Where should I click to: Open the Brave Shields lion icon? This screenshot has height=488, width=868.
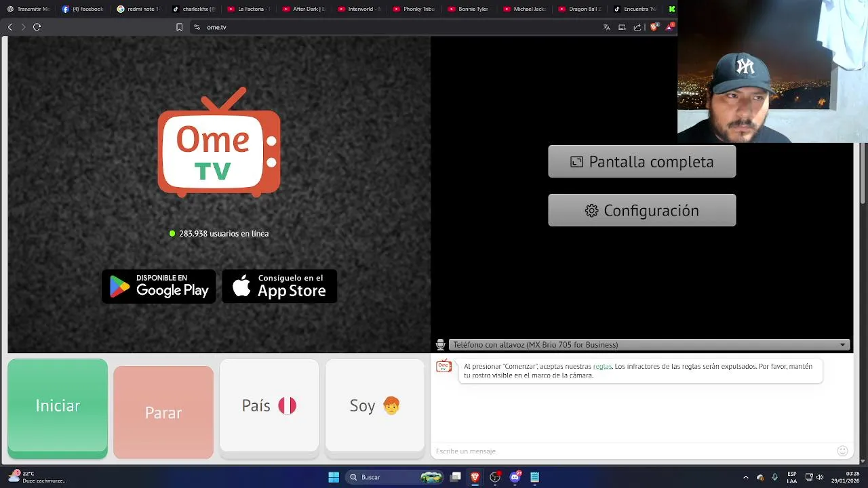tap(654, 27)
